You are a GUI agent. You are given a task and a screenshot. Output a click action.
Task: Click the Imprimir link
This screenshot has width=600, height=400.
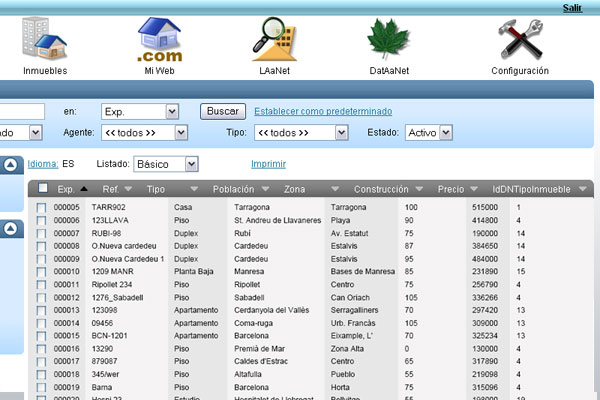click(267, 163)
